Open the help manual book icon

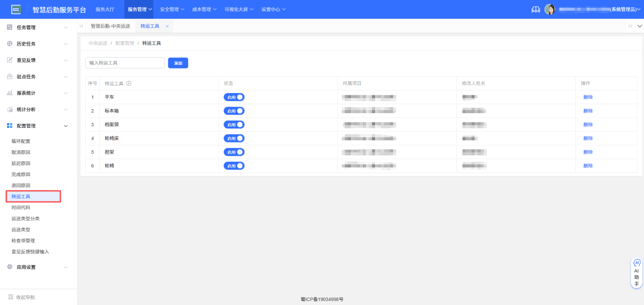click(535, 10)
